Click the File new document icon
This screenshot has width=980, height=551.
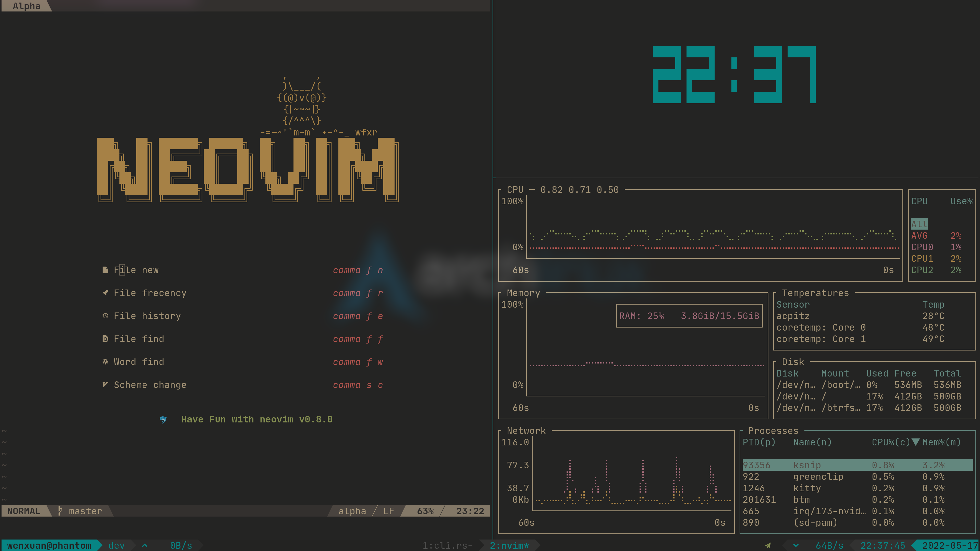coord(105,270)
